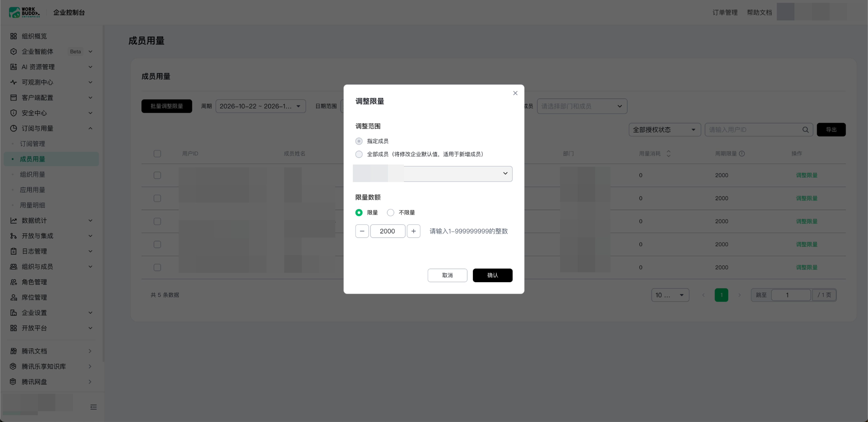Collapse the sidebar with bottom toggle icon

(x=94, y=407)
